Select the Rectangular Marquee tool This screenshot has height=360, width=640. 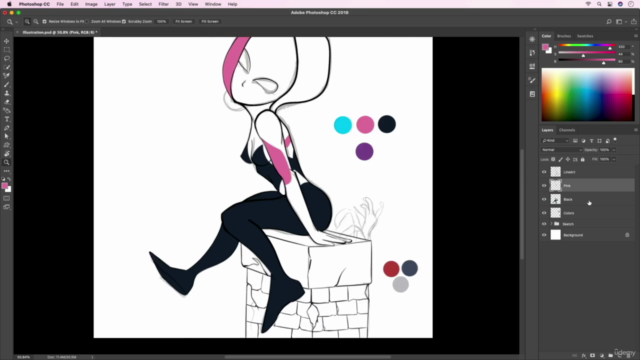click(x=7, y=50)
